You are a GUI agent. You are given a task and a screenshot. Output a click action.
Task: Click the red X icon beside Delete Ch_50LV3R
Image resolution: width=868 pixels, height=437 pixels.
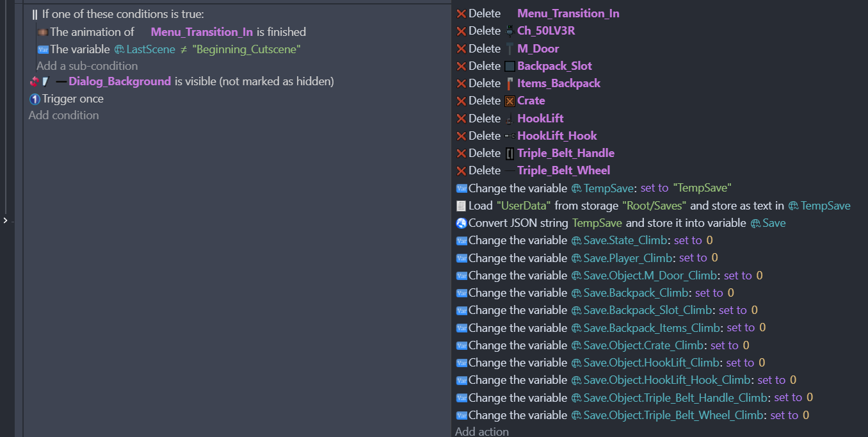tap(461, 31)
